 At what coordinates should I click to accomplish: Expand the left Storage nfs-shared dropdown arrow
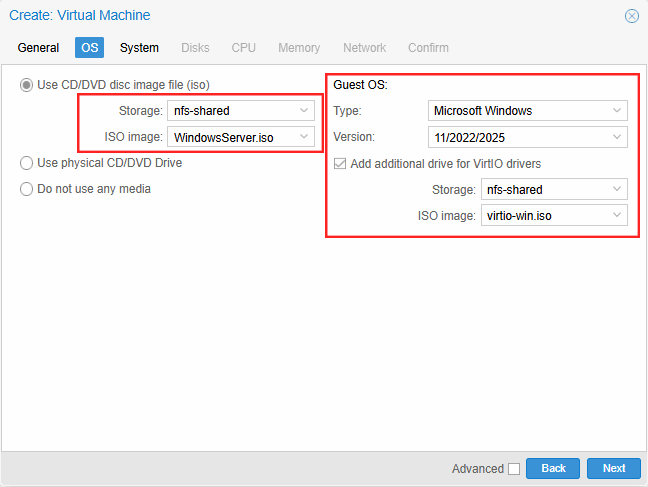(305, 111)
